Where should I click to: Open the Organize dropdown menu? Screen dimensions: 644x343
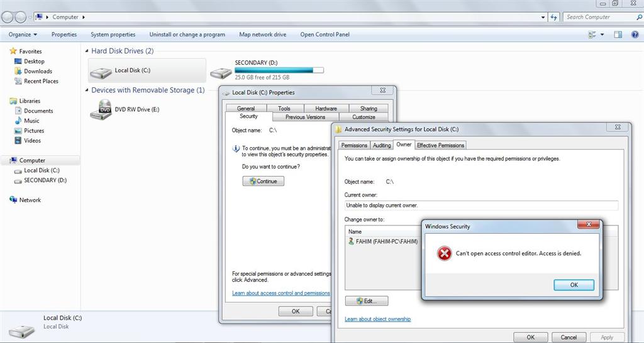[23, 35]
